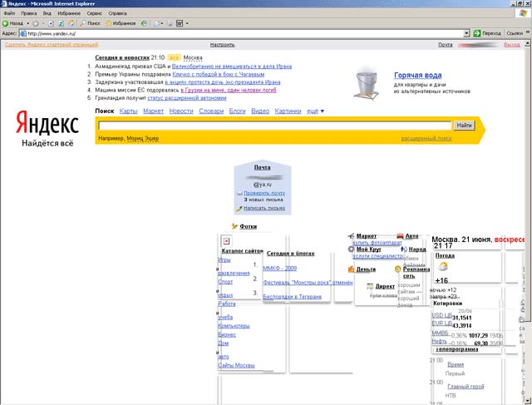Switch to the Новости search tab

(181, 111)
